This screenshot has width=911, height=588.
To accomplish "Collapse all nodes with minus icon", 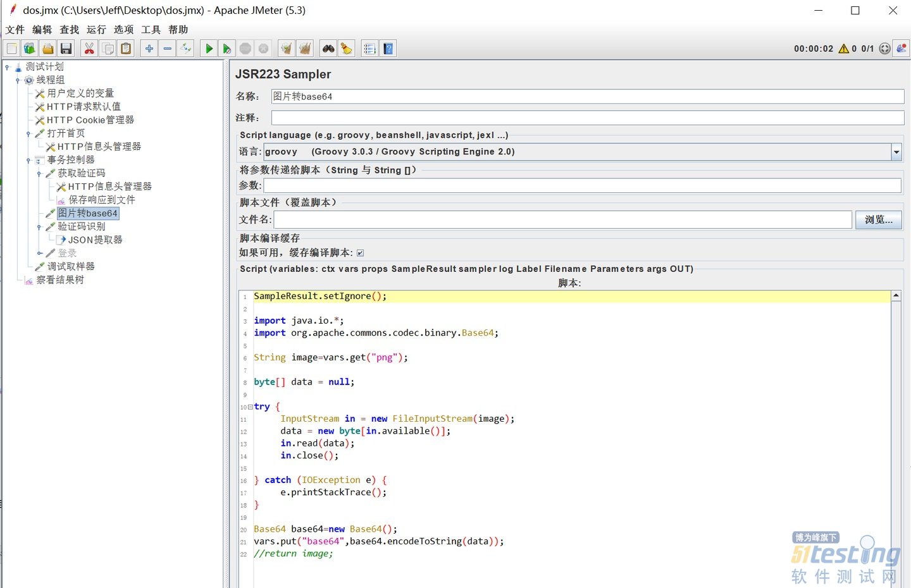I will (168, 49).
